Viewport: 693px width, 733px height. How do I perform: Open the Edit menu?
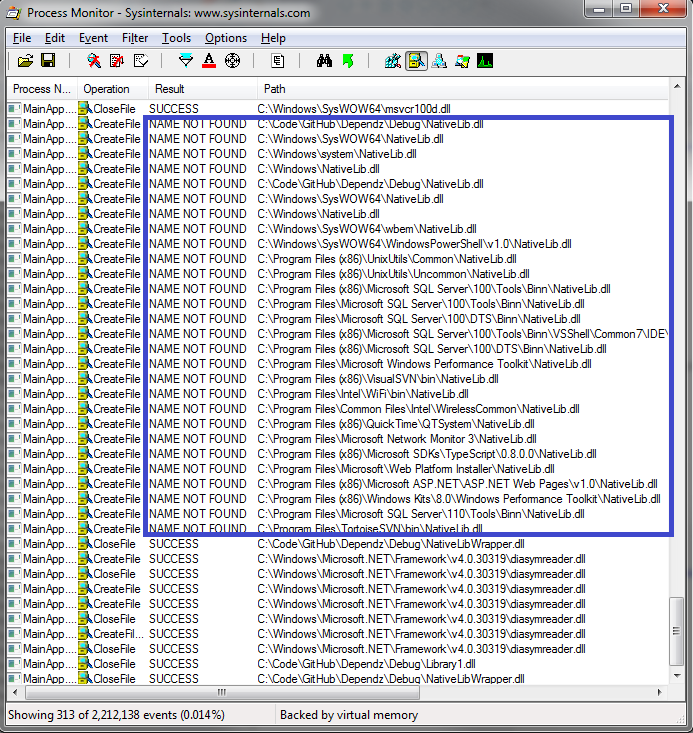[x=55, y=38]
